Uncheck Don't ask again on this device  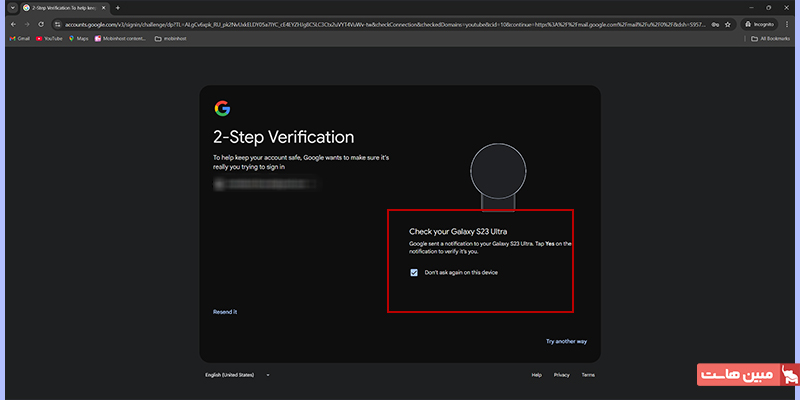coord(414,272)
